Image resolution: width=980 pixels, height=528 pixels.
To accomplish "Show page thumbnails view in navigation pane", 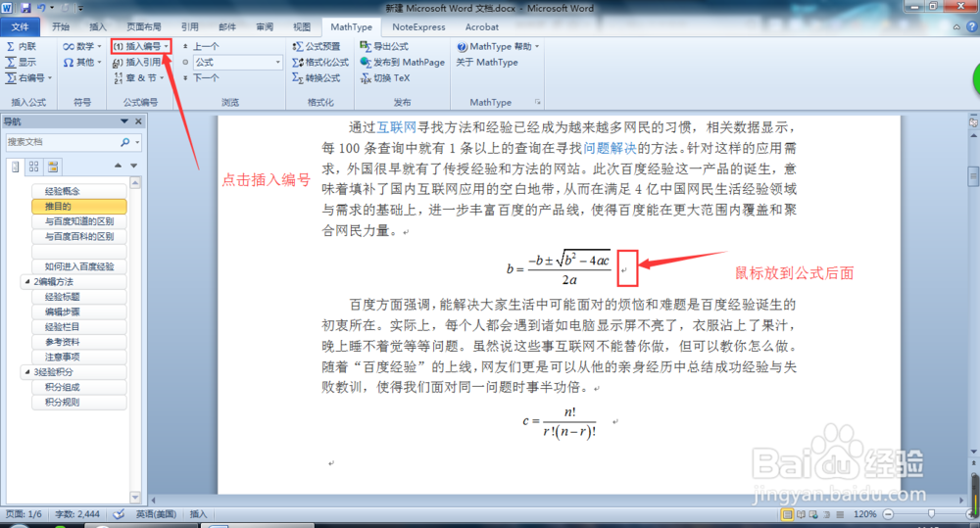I will point(33,167).
